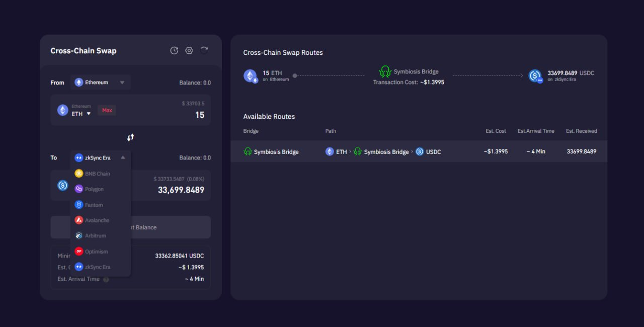Click the Path column header
Screen dimensions: 644x327
(331, 131)
